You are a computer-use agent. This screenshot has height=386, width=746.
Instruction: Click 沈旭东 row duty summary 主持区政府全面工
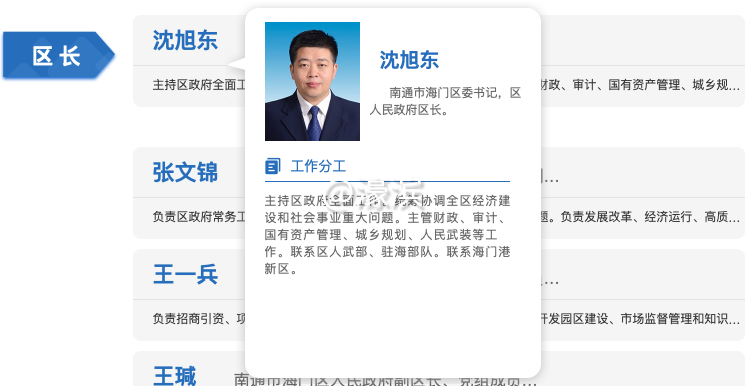click(x=199, y=86)
